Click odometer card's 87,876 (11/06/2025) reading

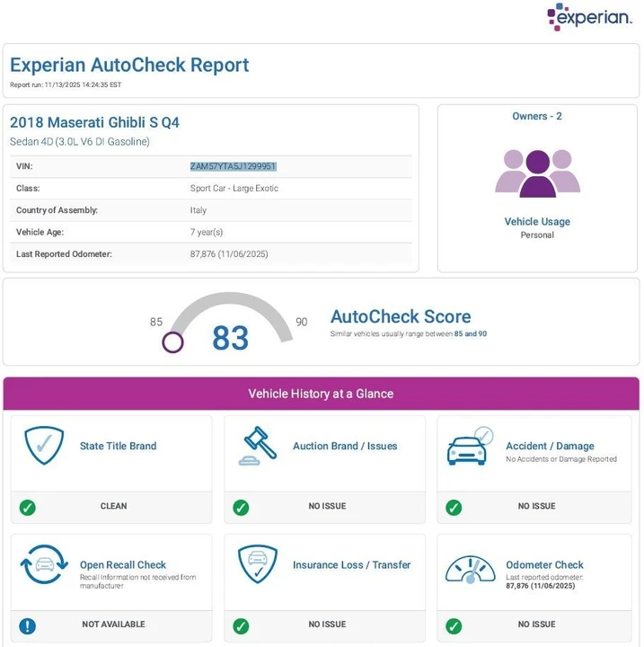click(540, 586)
